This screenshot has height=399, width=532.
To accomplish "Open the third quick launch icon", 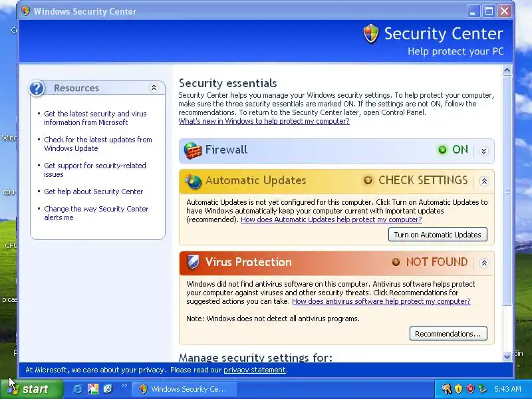I will (x=108, y=388).
